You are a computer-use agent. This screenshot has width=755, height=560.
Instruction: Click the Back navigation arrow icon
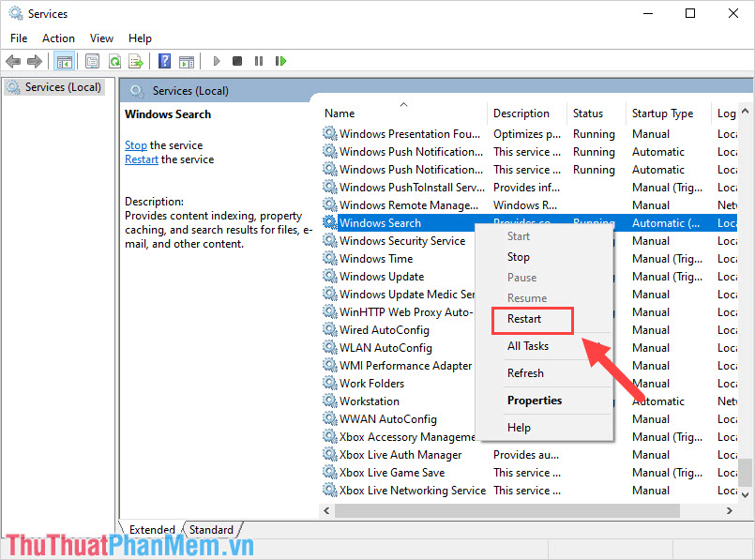point(13,60)
